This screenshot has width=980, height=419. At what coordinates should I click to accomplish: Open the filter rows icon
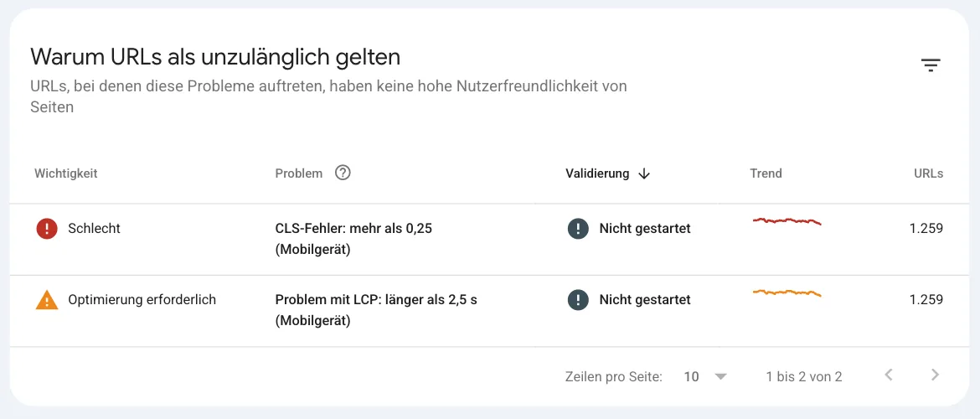click(x=930, y=65)
